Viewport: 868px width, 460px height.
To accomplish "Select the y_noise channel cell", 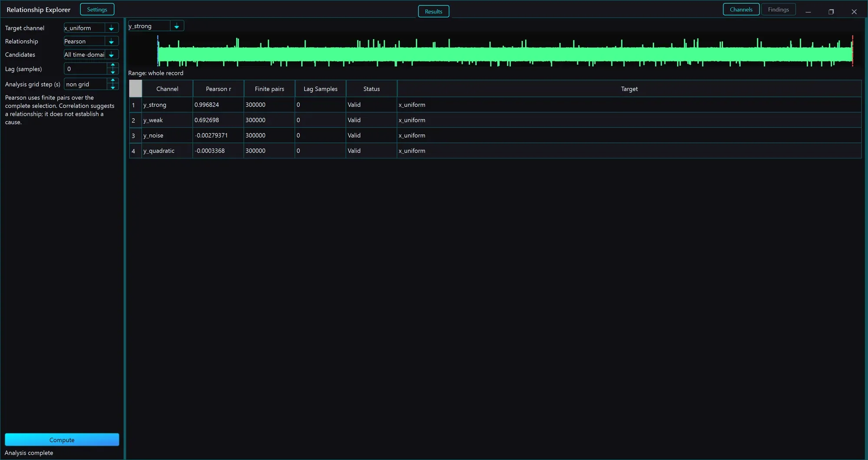I will pos(167,136).
